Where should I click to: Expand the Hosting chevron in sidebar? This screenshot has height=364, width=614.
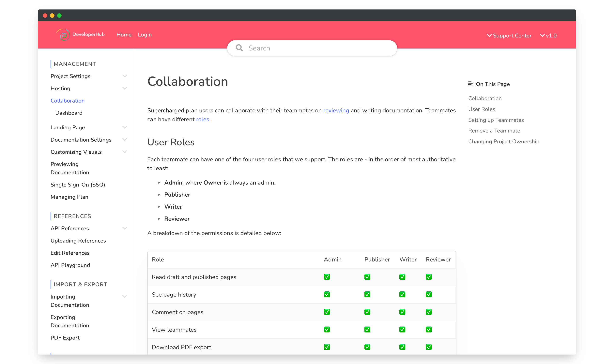click(125, 88)
